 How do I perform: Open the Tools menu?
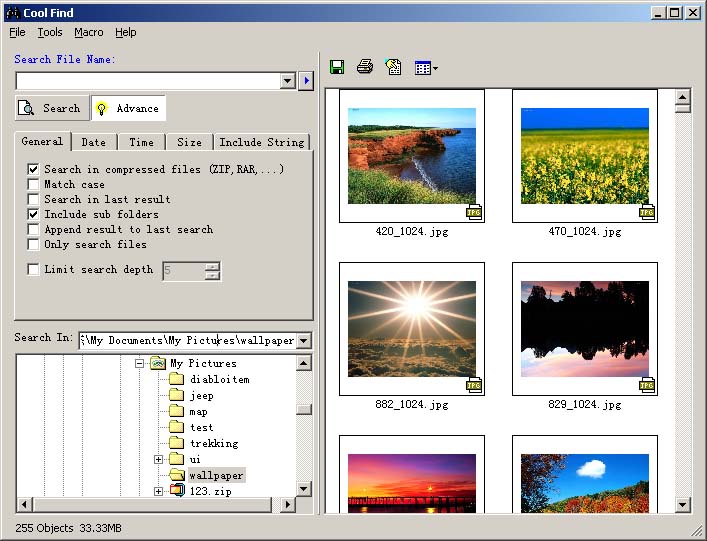50,32
